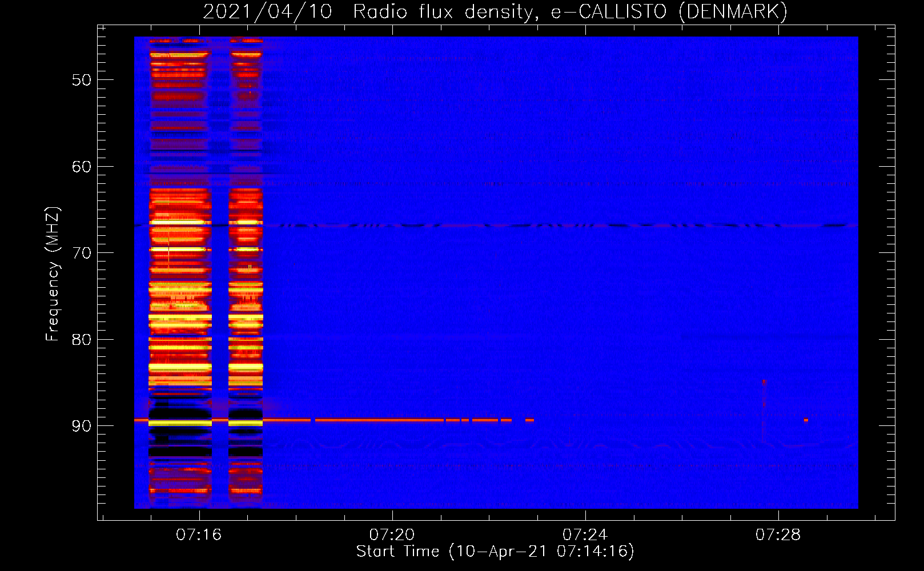Click the 'Start Time (10-Apr-21 07:14:16)' label
Viewport: 924px width, 571px height.
[495, 552]
